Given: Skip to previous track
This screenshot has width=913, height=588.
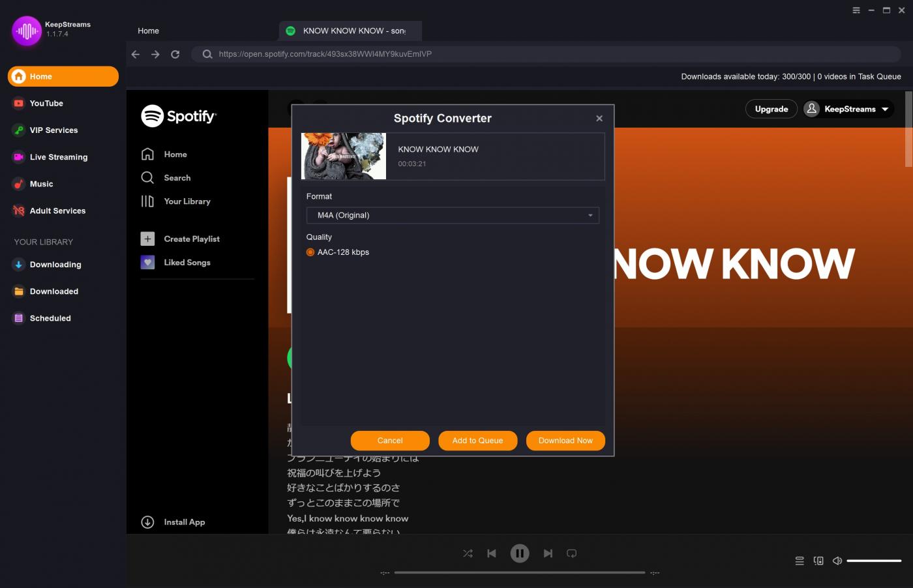Looking at the screenshot, I should pyautogui.click(x=492, y=553).
